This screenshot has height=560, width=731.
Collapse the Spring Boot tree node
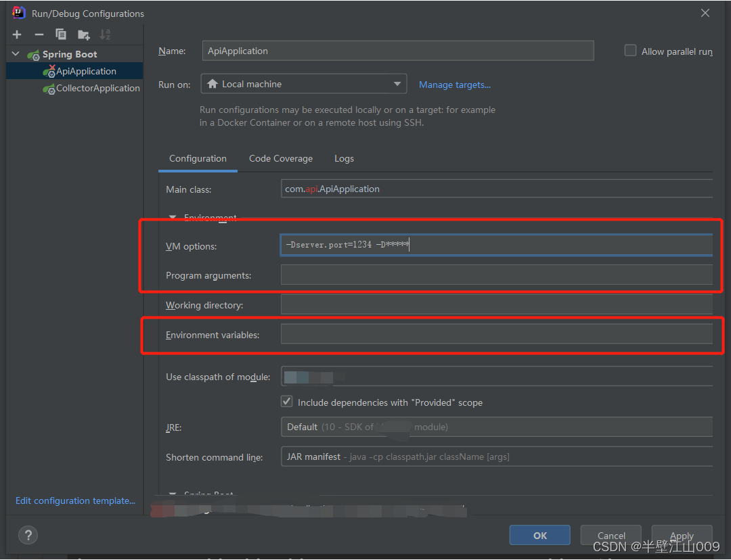(x=16, y=54)
